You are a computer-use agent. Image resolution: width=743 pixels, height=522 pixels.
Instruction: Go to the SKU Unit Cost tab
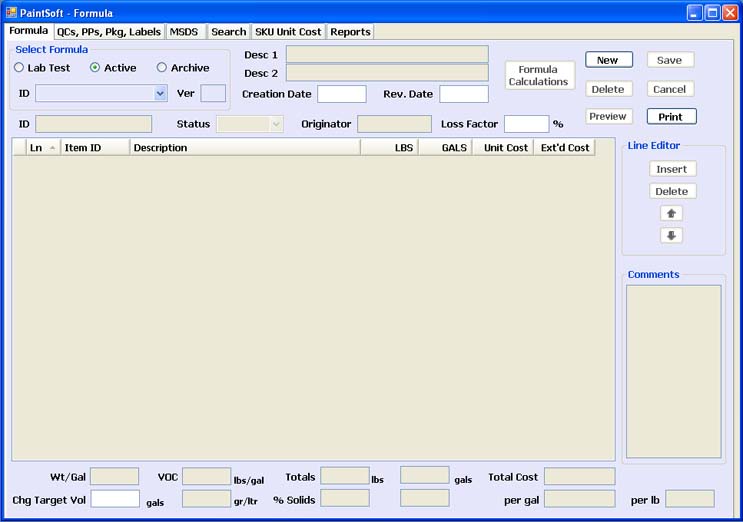[x=288, y=32]
